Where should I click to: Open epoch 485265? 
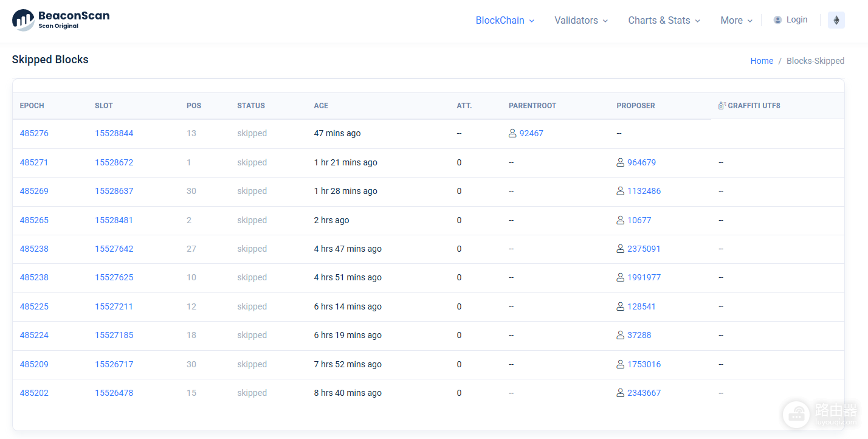34,220
